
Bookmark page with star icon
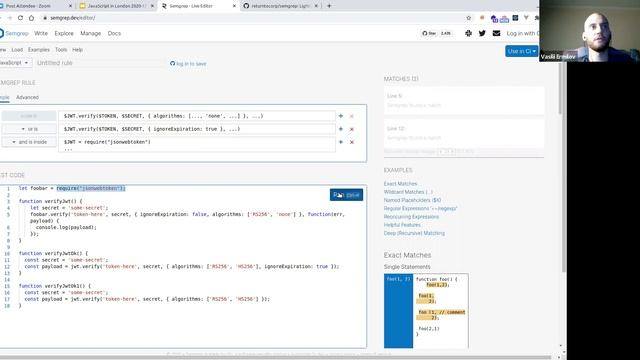469,18
